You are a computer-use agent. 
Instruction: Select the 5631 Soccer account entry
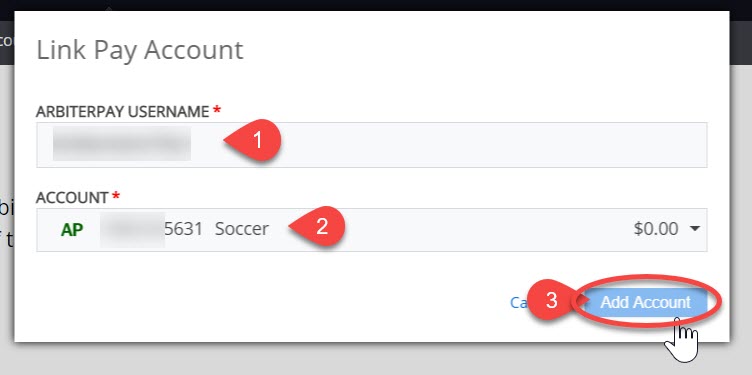click(216, 229)
